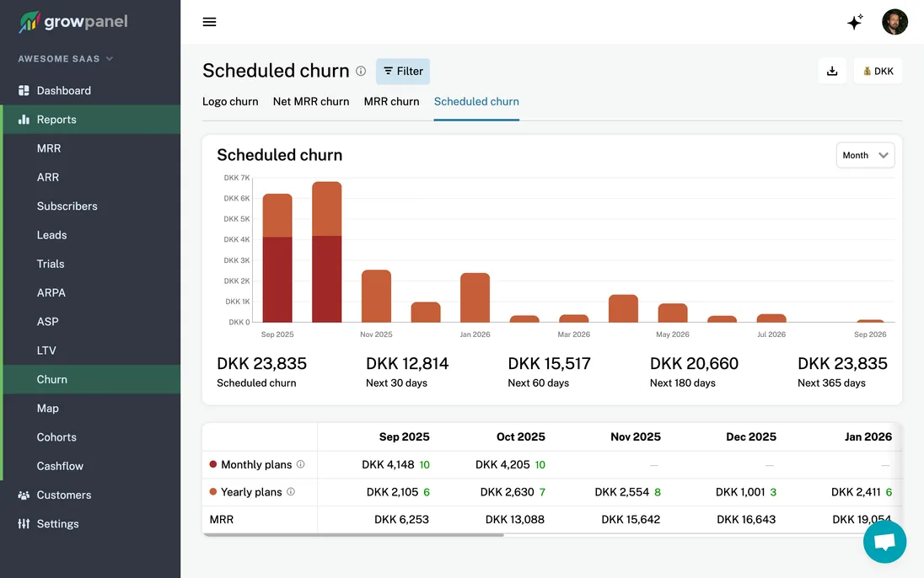Click the Monthly plans red color dot
The width and height of the screenshot is (924, 578).
pos(213,464)
